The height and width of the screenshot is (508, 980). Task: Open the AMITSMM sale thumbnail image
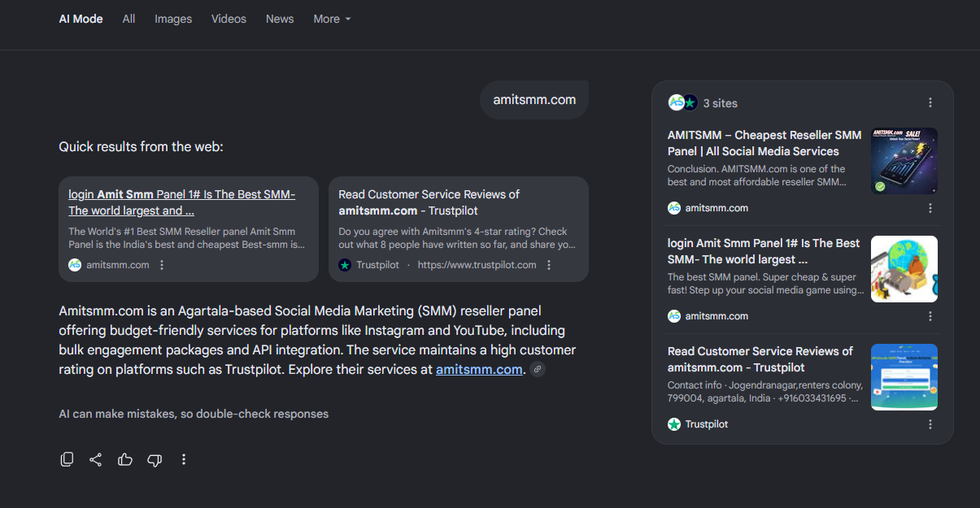pos(904,161)
